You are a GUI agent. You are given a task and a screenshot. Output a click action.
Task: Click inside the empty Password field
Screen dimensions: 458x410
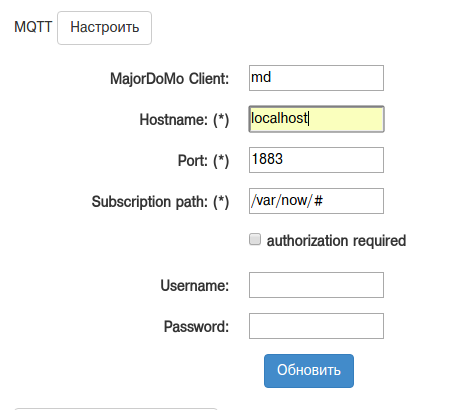pos(316,326)
